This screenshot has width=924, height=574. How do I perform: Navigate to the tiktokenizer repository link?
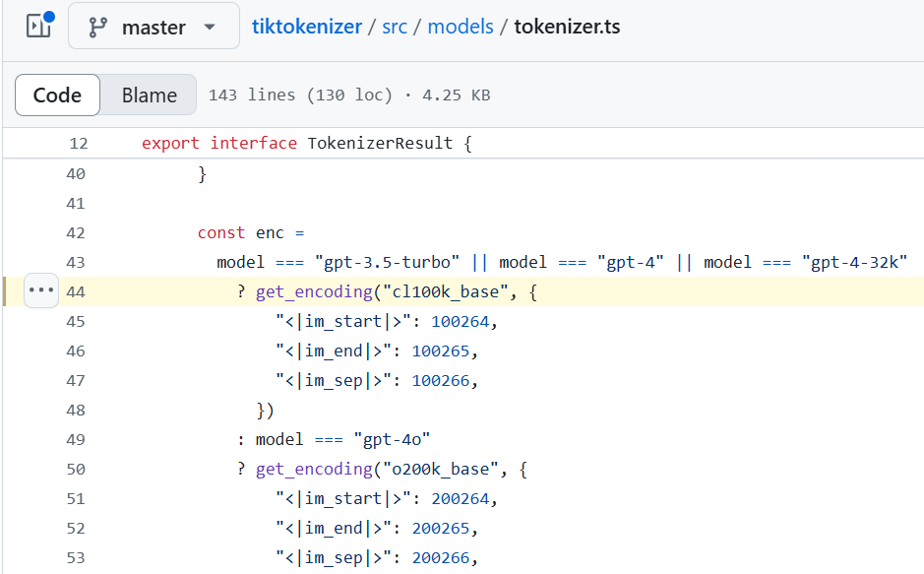click(308, 27)
